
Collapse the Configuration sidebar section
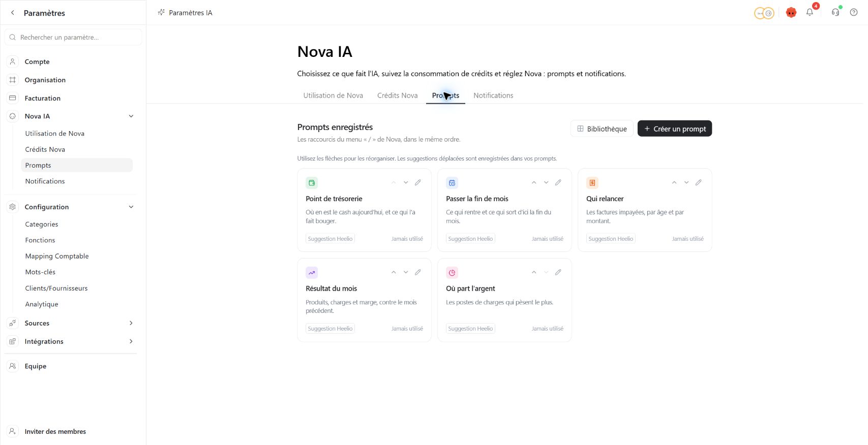131,207
